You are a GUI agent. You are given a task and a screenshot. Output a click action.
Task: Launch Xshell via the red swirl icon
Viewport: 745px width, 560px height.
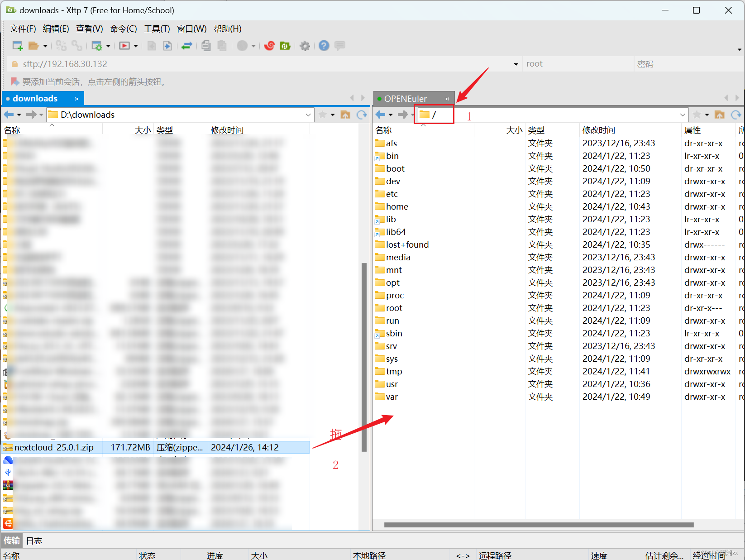[x=269, y=46]
